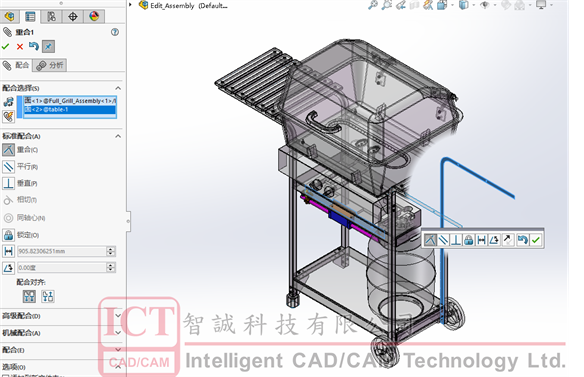Click the Section View icon

[x=415, y=5]
